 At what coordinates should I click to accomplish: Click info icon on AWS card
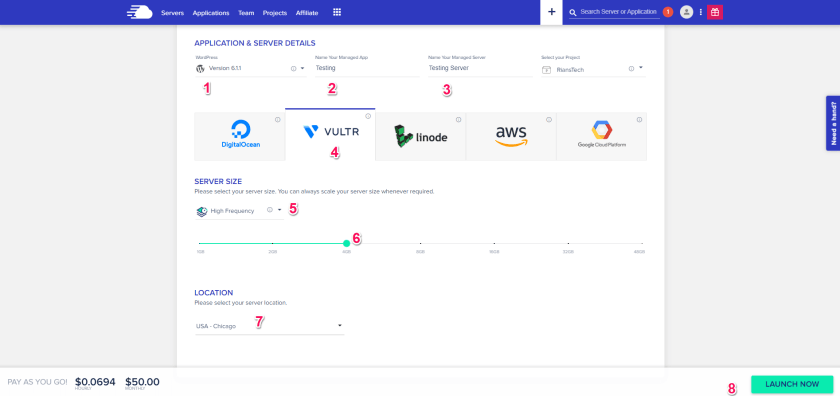point(549,119)
